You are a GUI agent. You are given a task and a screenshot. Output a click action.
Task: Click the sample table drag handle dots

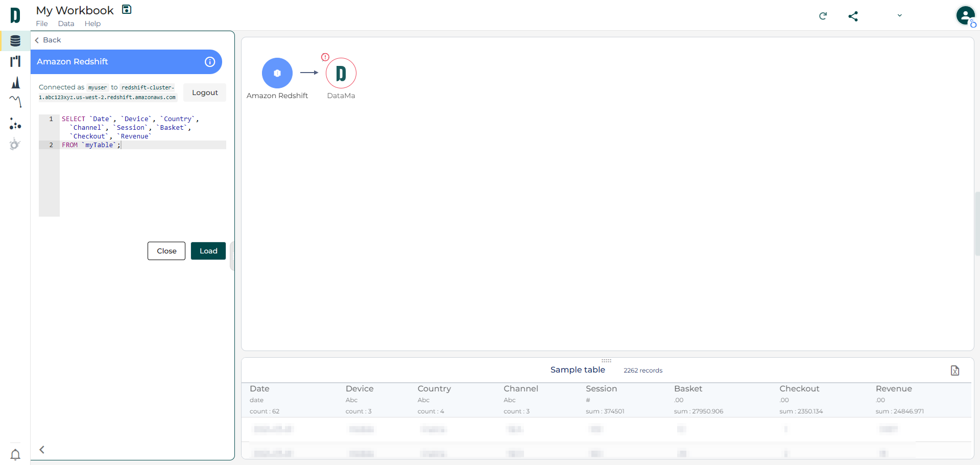(x=606, y=360)
